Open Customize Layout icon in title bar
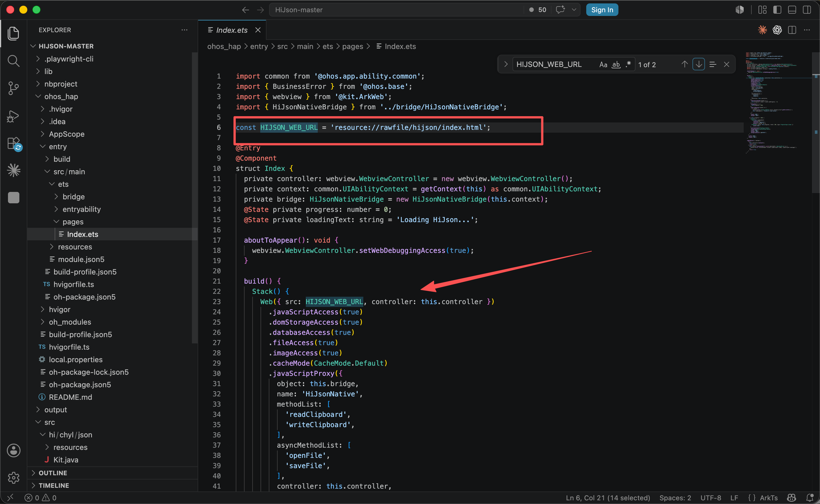This screenshot has width=820, height=504. coord(762,10)
